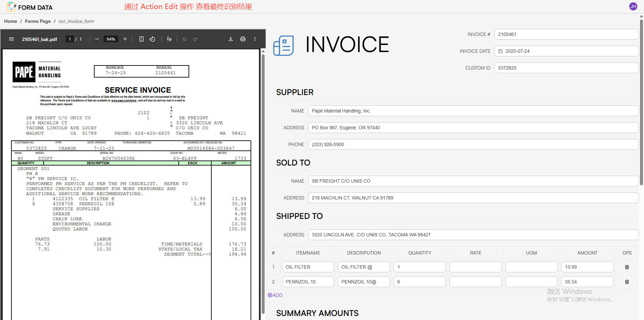Download the PDF file
Image resolution: width=644 pixels, height=320 pixels.
(231, 39)
